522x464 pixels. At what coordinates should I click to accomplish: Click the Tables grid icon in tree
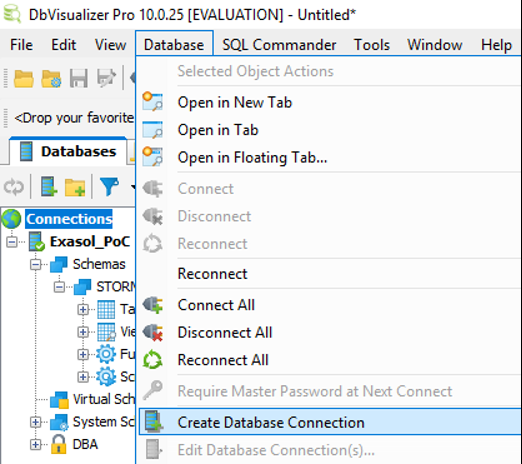tap(106, 310)
